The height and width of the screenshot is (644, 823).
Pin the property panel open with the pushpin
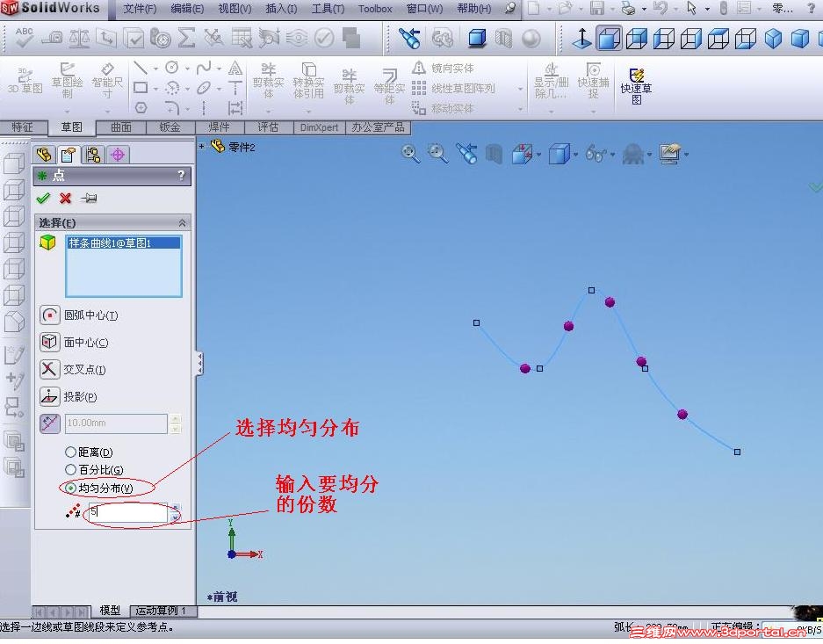[89, 198]
